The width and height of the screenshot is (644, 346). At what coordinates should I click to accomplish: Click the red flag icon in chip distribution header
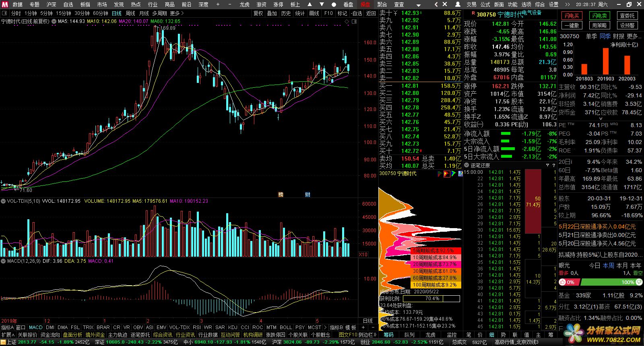(446, 174)
